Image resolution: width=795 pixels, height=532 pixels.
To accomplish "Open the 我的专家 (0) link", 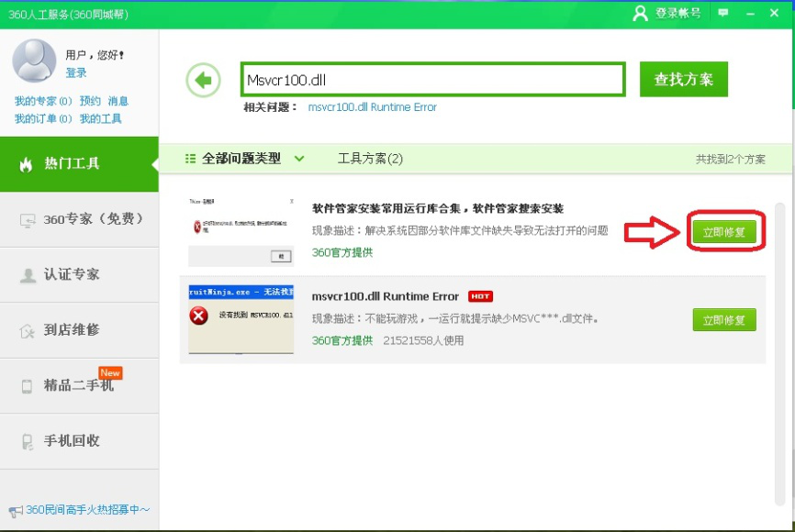I will [43, 101].
